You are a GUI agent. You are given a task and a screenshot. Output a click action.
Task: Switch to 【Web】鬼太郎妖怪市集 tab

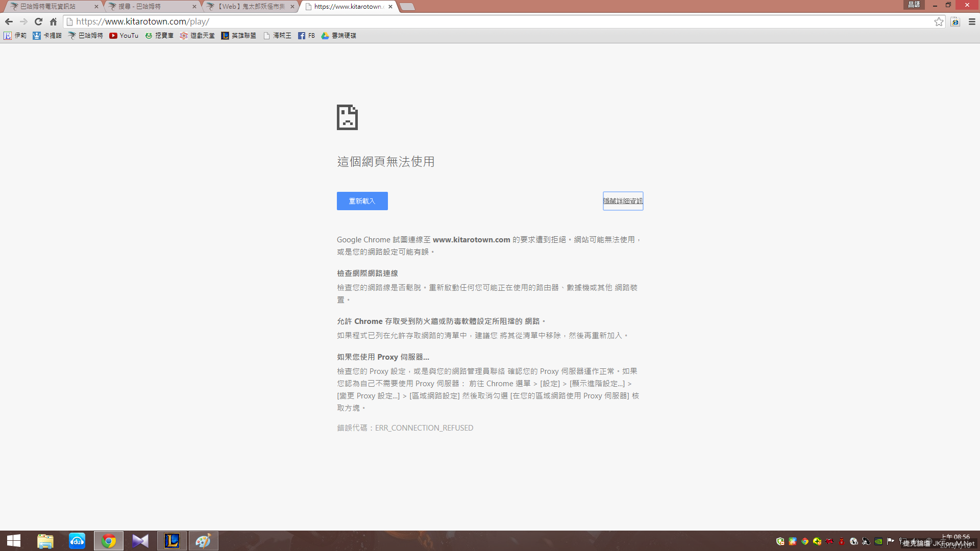tap(248, 7)
